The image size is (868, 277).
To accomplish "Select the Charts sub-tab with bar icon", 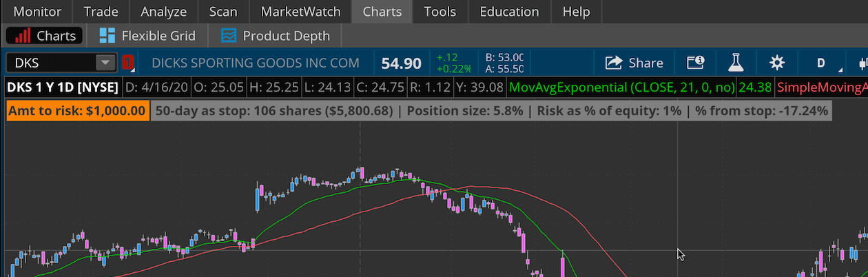I will tap(45, 36).
